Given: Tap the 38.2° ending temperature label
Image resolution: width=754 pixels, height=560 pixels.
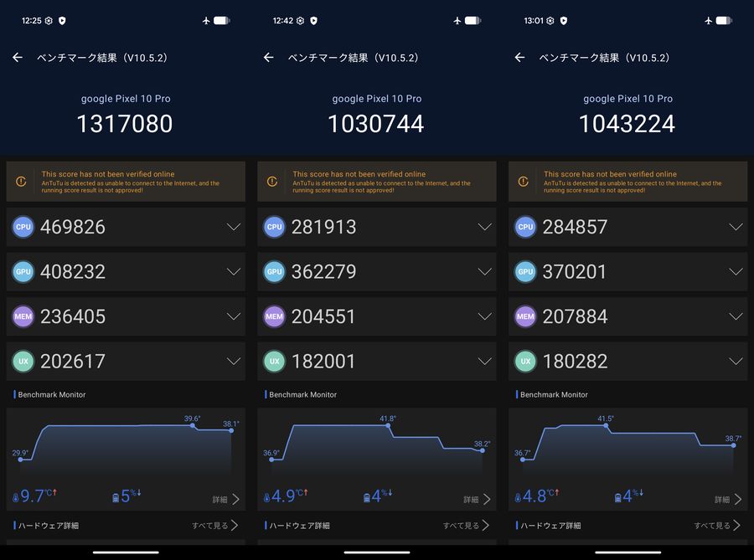Looking at the screenshot, I should coord(483,444).
